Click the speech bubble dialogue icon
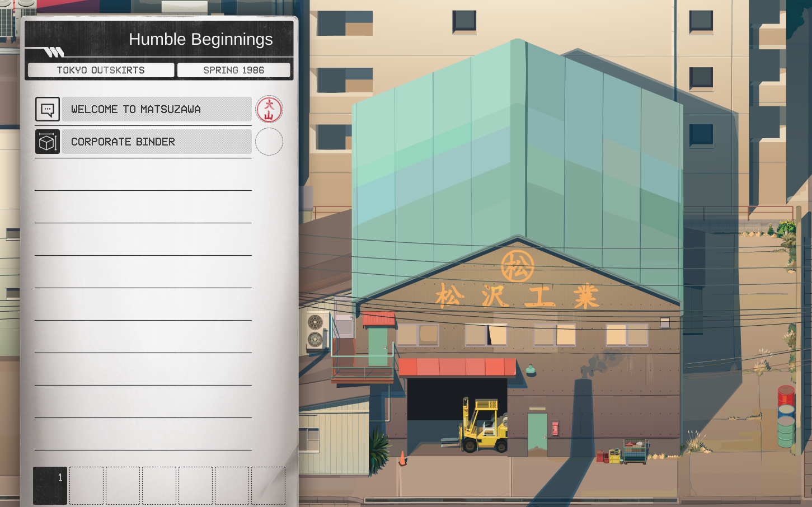This screenshot has width=812, height=507. 48,109
